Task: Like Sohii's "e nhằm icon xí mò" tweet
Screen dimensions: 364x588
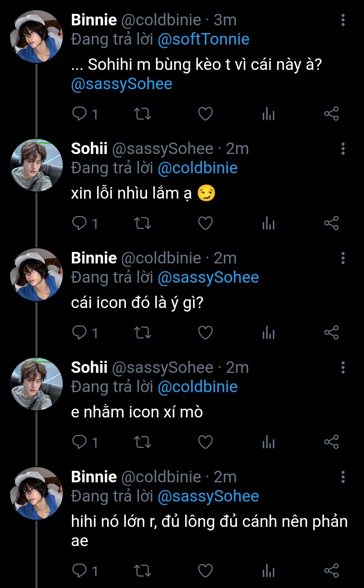Action: click(205, 442)
